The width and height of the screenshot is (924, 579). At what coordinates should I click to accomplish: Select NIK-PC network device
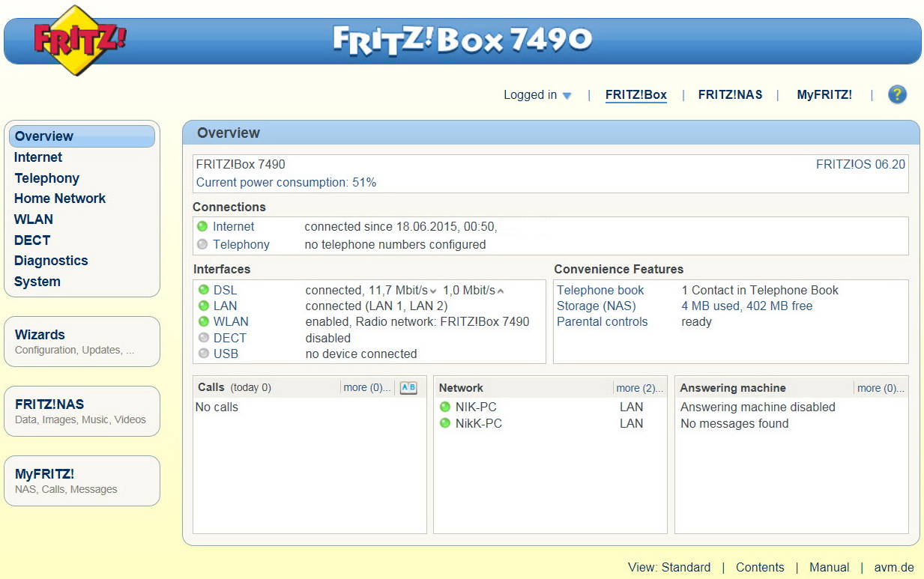point(476,407)
